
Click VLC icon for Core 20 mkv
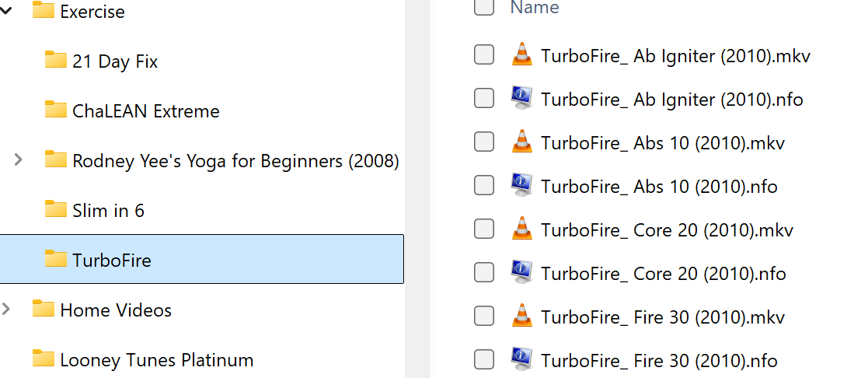[521, 229]
